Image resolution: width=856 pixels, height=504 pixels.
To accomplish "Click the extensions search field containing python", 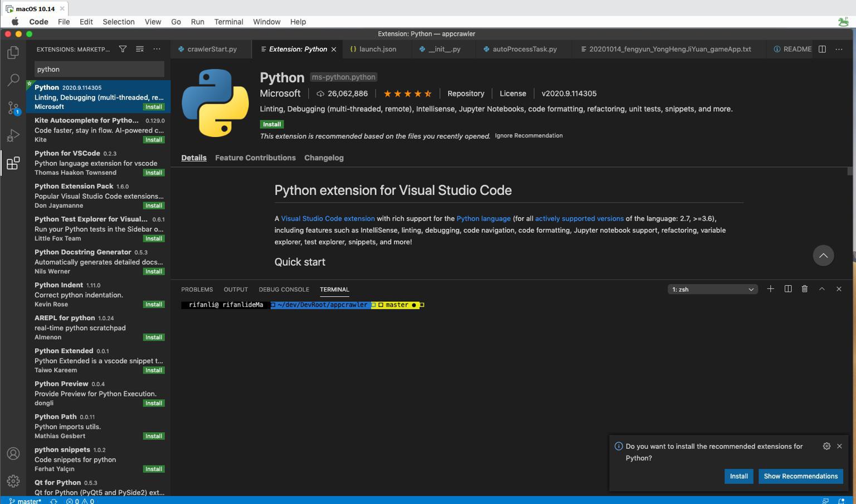I will click(99, 69).
